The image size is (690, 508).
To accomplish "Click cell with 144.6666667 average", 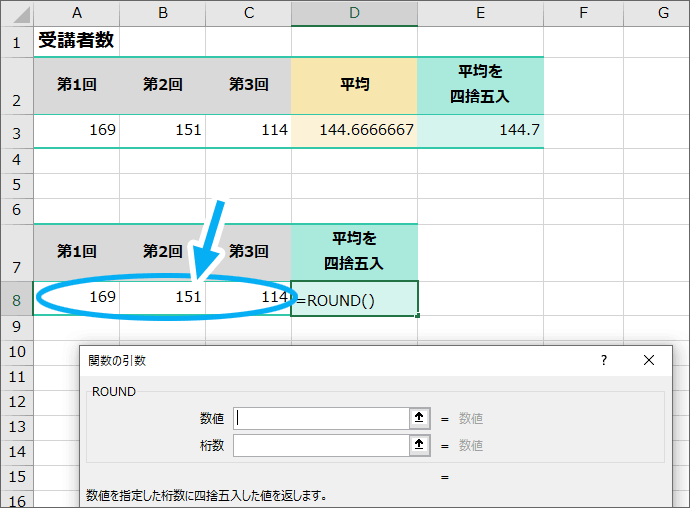I will 354,131.
